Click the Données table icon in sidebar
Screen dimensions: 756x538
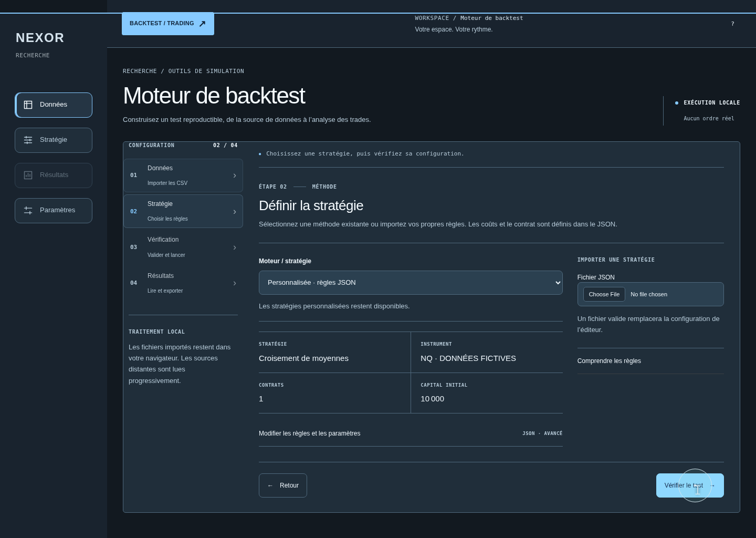[28, 105]
